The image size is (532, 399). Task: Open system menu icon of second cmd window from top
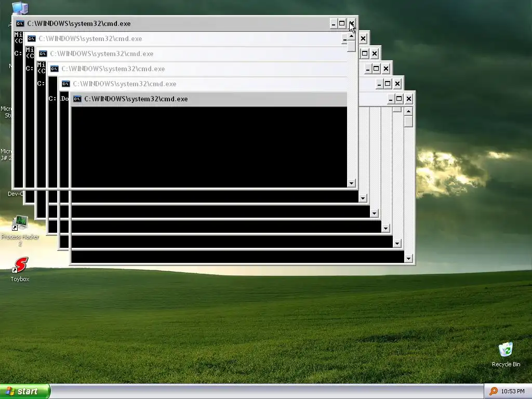32,38
